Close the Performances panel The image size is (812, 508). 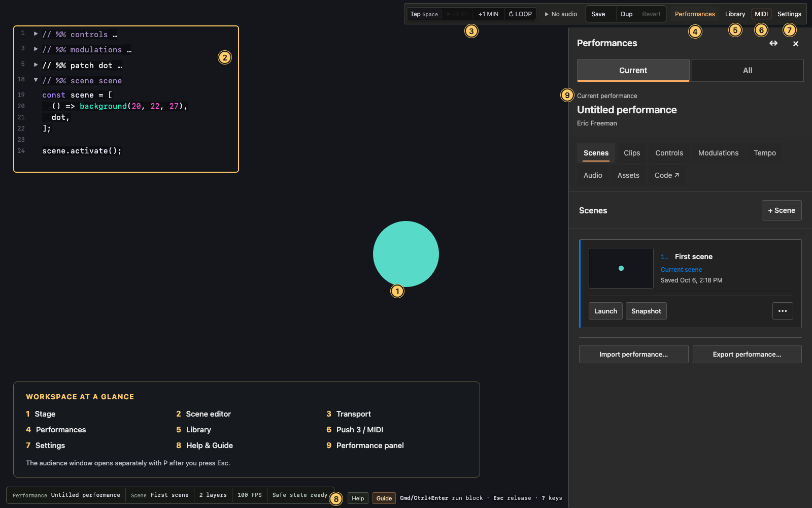(796, 44)
